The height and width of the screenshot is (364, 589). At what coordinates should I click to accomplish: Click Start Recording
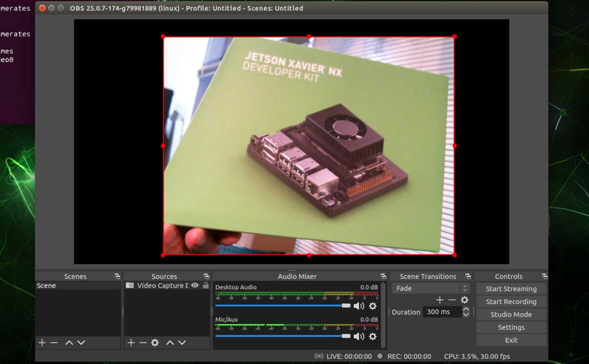tap(511, 301)
